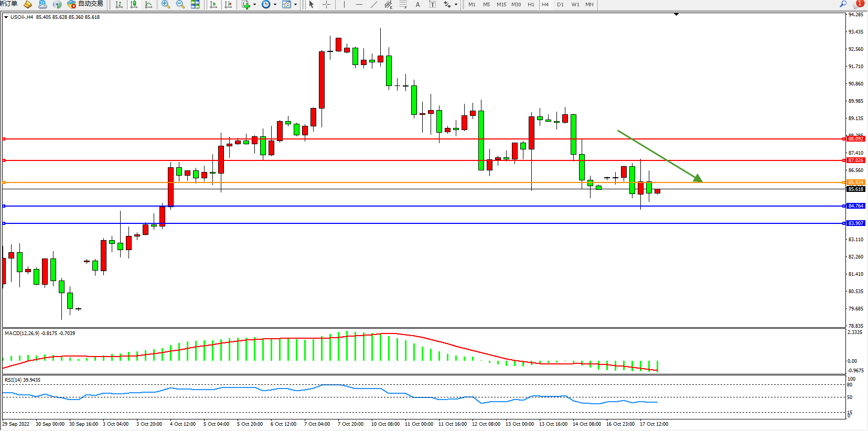The image size is (868, 431).
Task: Switch to the H1 timeframe
Action: pyautogui.click(x=531, y=5)
